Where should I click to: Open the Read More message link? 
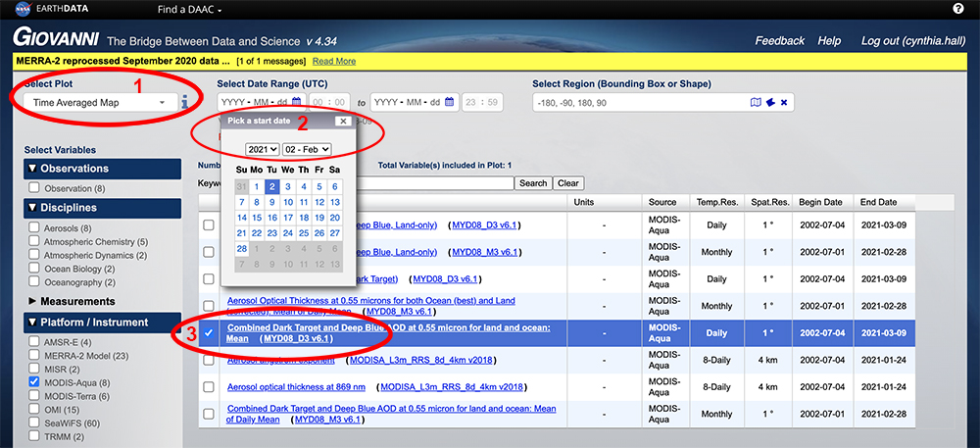point(334,61)
